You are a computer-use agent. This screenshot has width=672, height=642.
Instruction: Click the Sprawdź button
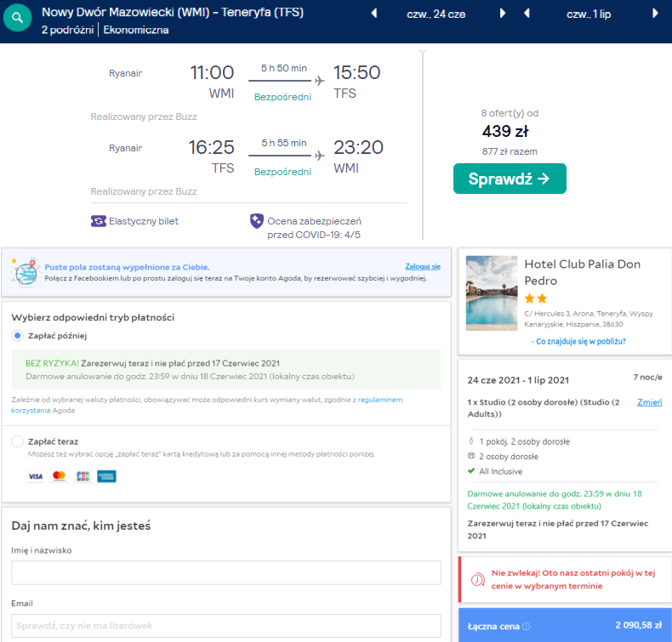[x=510, y=179]
